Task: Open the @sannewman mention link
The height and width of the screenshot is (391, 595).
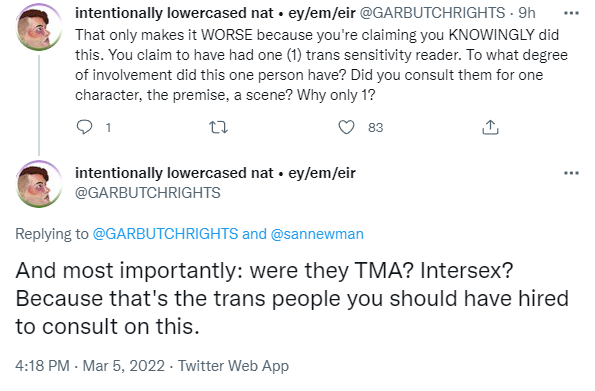Action: pyautogui.click(x=317, y=234)
